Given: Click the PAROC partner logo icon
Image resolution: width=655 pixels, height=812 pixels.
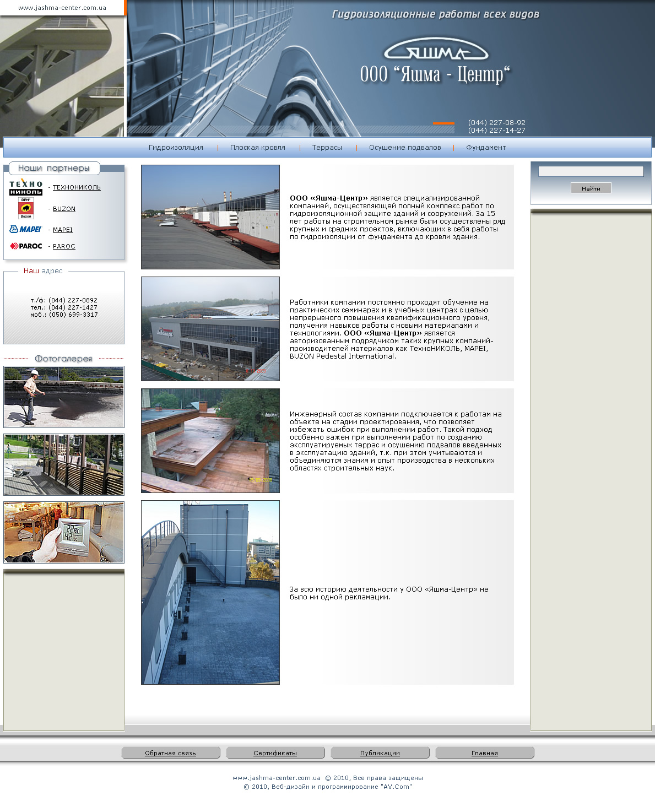Looking at the screenshot, I should (26, 246).
